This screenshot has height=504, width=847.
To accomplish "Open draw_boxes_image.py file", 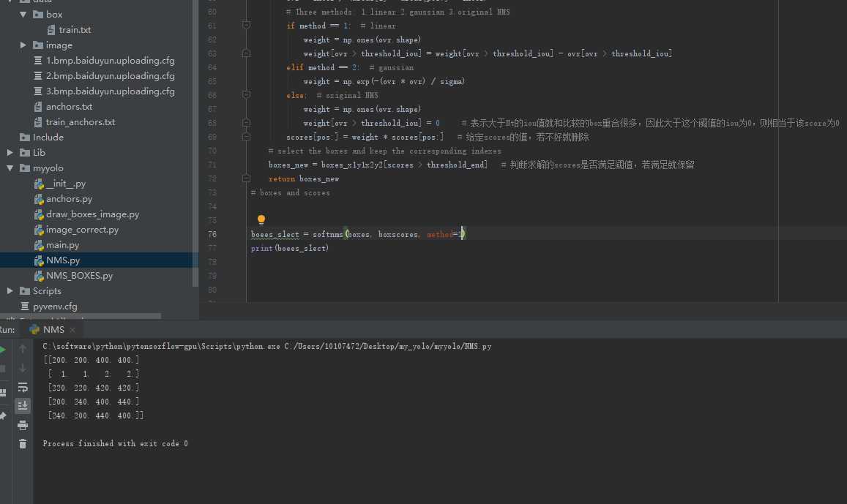I will pyautogui.click(x=86, y=214).
